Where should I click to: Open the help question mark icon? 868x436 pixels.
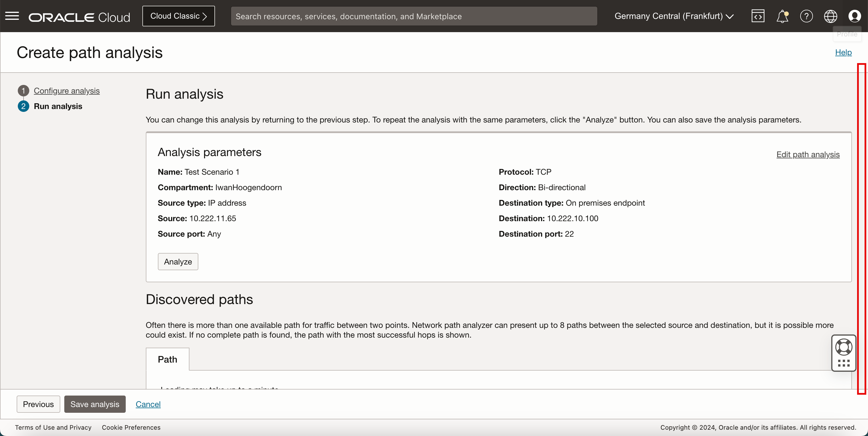coord(806,16)
